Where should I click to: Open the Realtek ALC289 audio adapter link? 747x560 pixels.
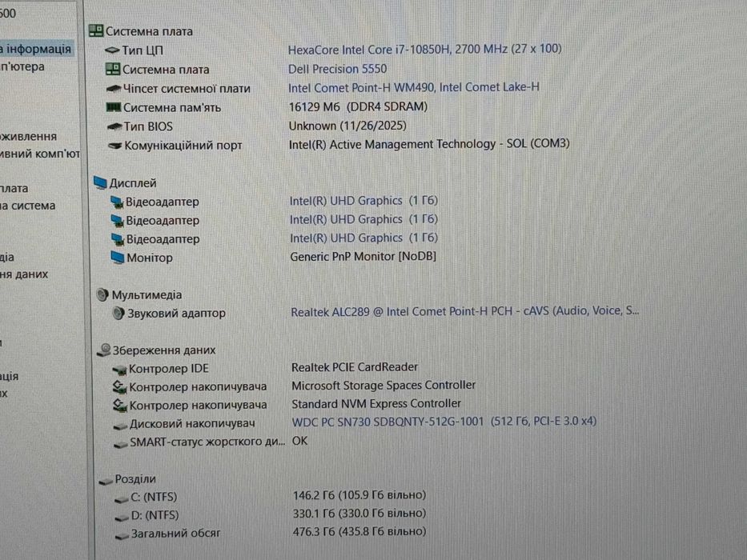[465, 311]
